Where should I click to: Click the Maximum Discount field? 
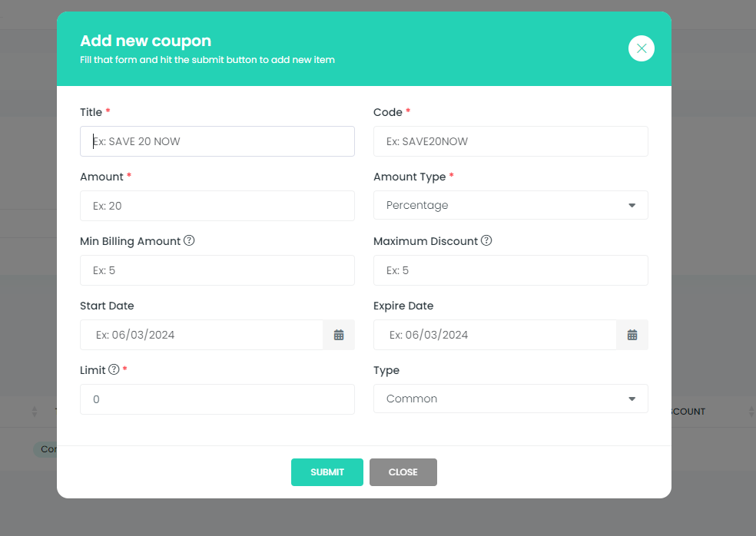511,270
